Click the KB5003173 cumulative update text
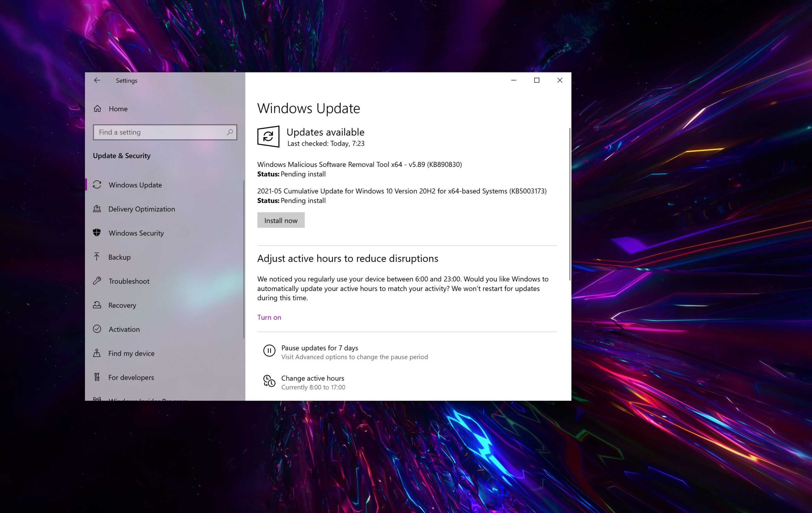The height and width of the screenshot is (513, 812). coord(402,191)
